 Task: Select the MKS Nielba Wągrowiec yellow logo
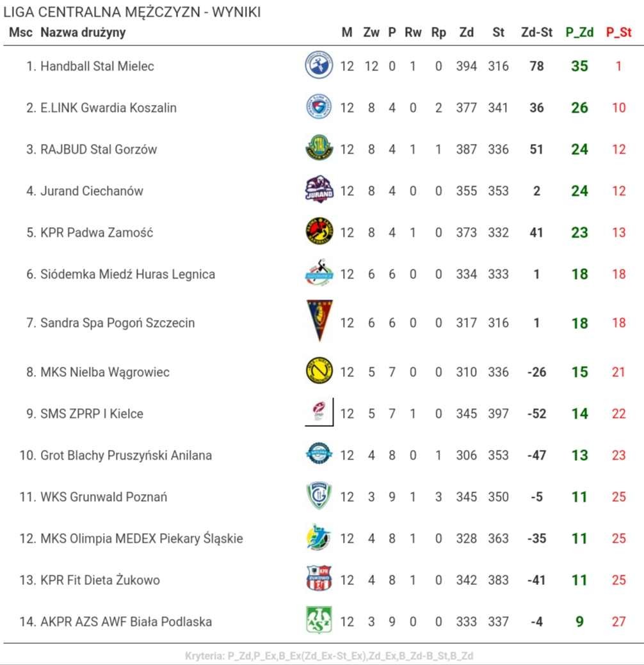319,371
